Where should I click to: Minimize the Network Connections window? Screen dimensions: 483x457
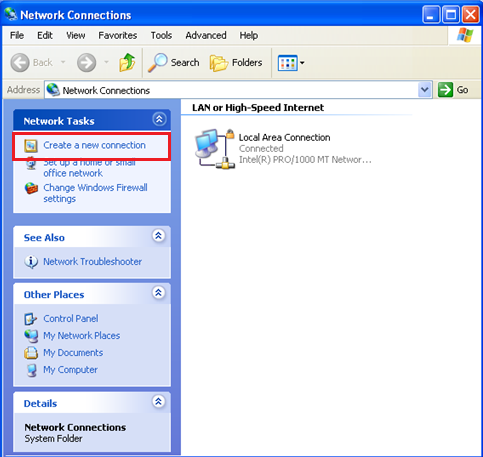[x=431, y=15]
